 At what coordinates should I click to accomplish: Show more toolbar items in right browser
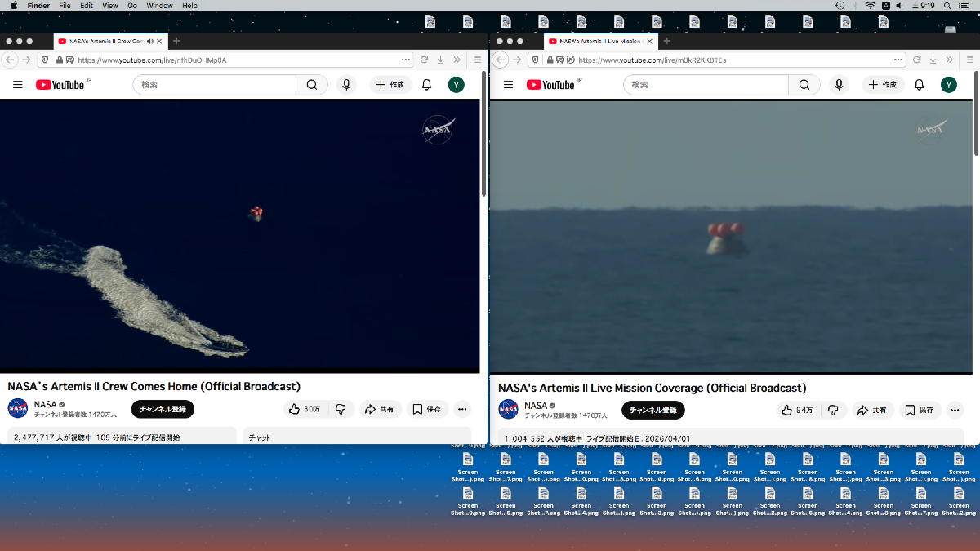pos(950,60)
